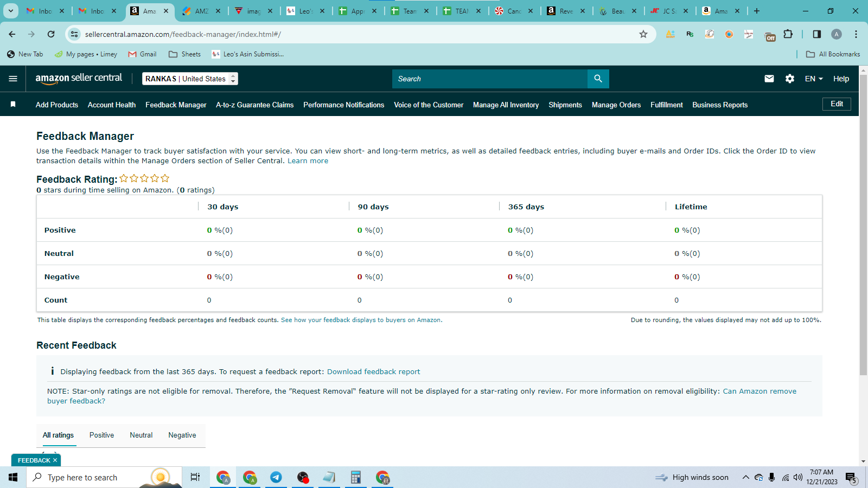The image size is (868, 488).
Task: Open Manage All Inventory
Action: (x=506, y=105)
